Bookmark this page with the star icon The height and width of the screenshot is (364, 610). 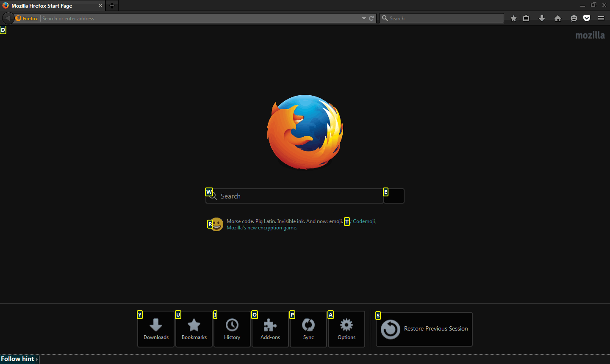pyautogui.click(x=514, y=18)
